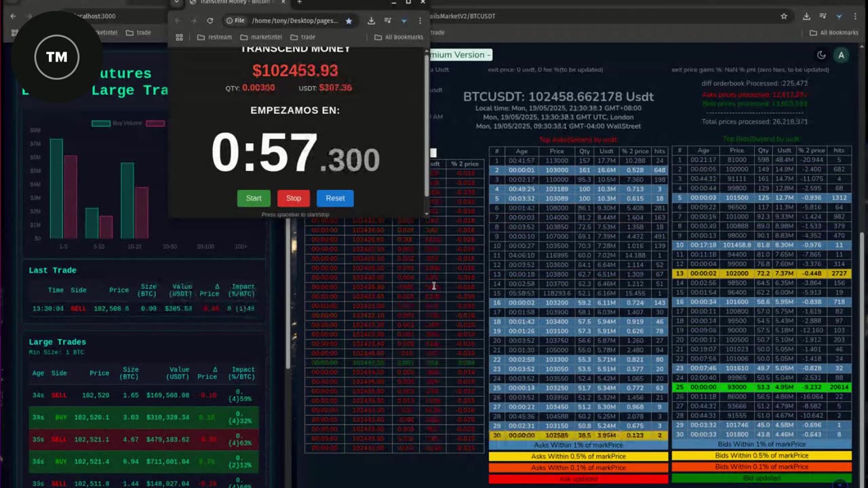The image size is (868, 488).
Task: Click the blue Reset timer button
Action: click(x=335, y=198)
